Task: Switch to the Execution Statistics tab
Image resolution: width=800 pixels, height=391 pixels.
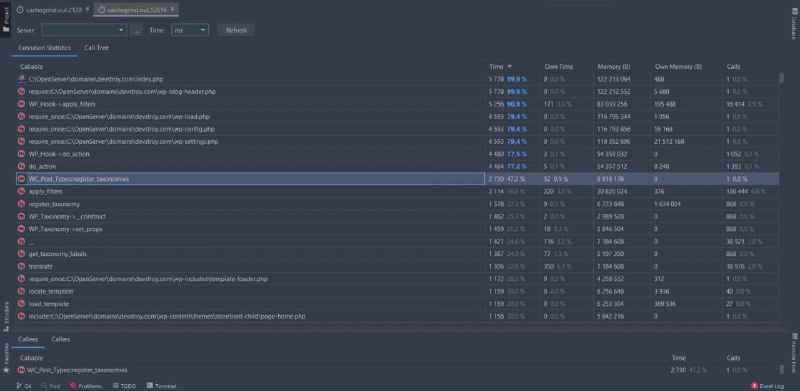Action: (x=44, y=48)
